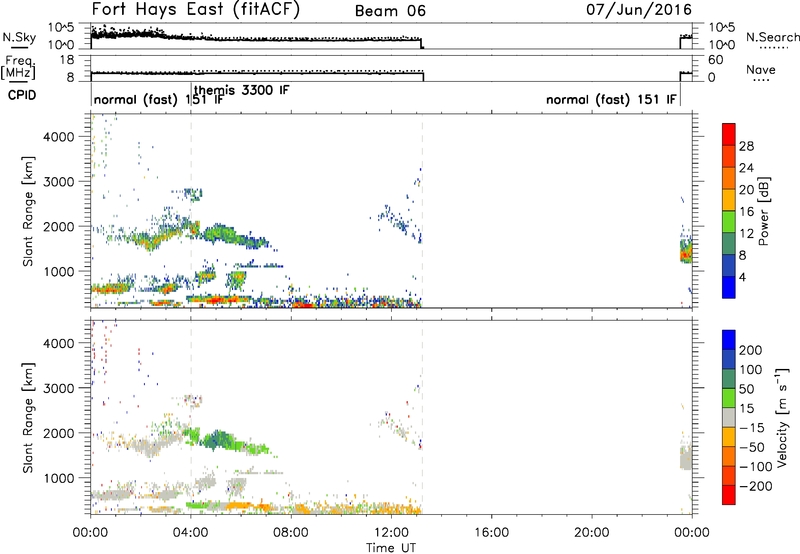Screen dimensions: 800x554
Task: Select the '20:00' time tick label
Action: click(x=591, y=533)
